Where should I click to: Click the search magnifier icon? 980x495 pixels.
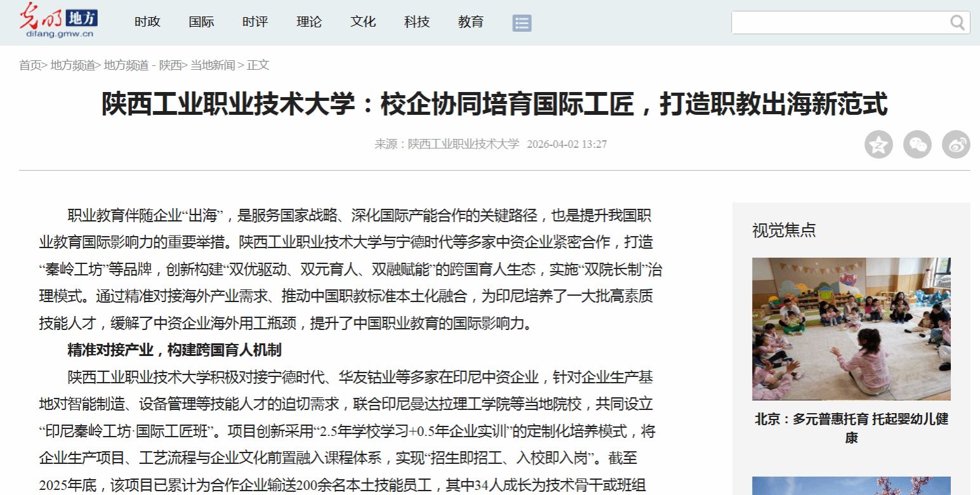(957, 23)
